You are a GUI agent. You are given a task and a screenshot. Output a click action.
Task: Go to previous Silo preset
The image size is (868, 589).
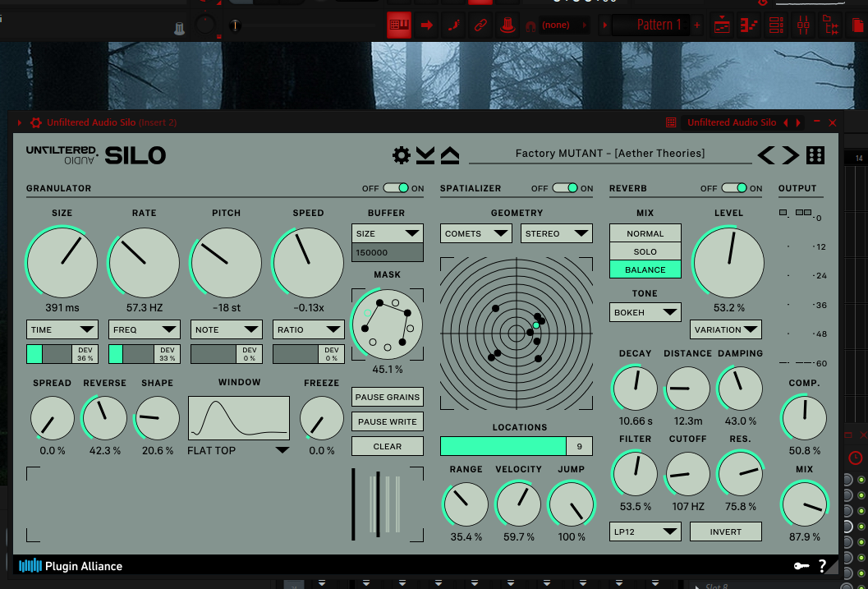[x=766, y=155]
